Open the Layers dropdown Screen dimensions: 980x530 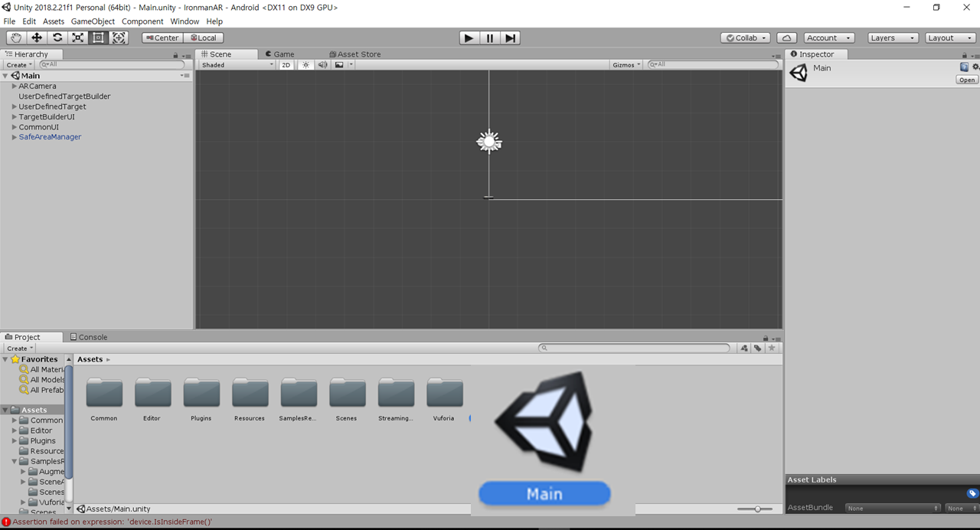[x=893, y=38]
